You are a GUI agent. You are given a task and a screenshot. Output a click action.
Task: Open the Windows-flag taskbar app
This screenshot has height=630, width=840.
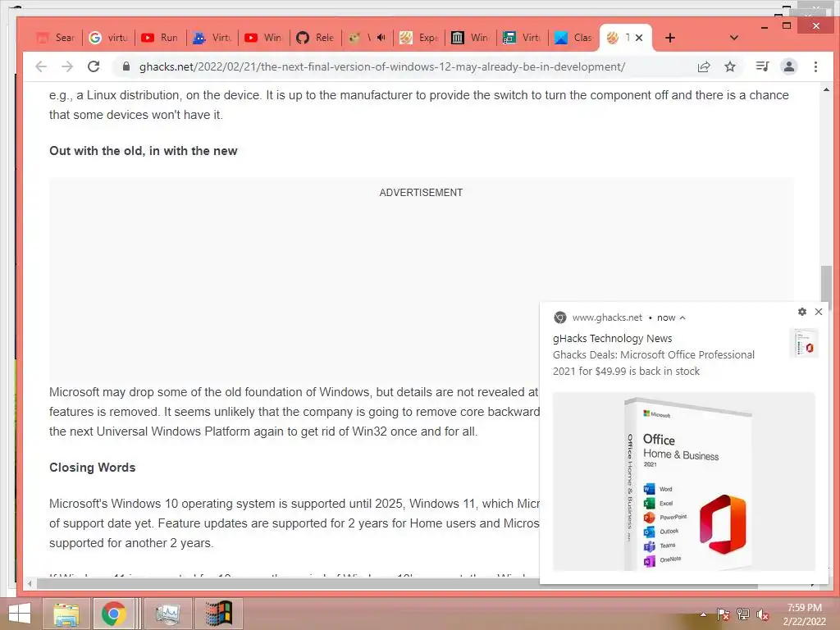[219, 614]
